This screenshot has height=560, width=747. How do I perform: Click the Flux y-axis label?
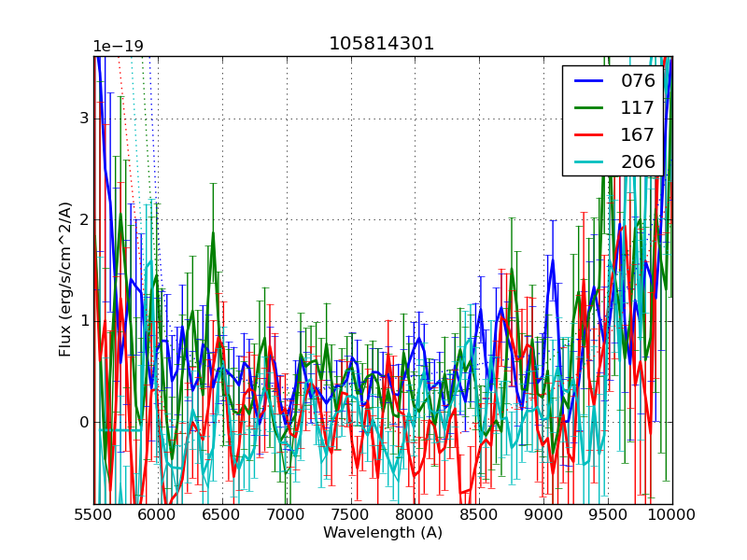click(x=65, y=279)
